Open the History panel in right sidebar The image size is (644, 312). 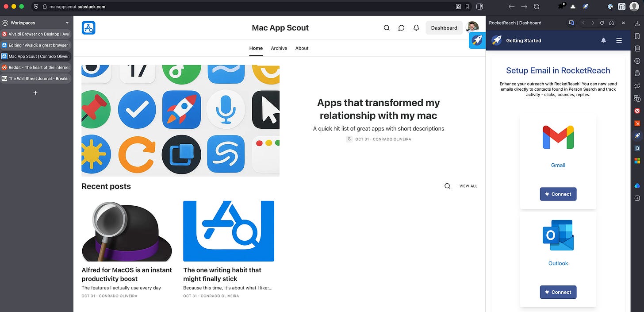point(637,61)
